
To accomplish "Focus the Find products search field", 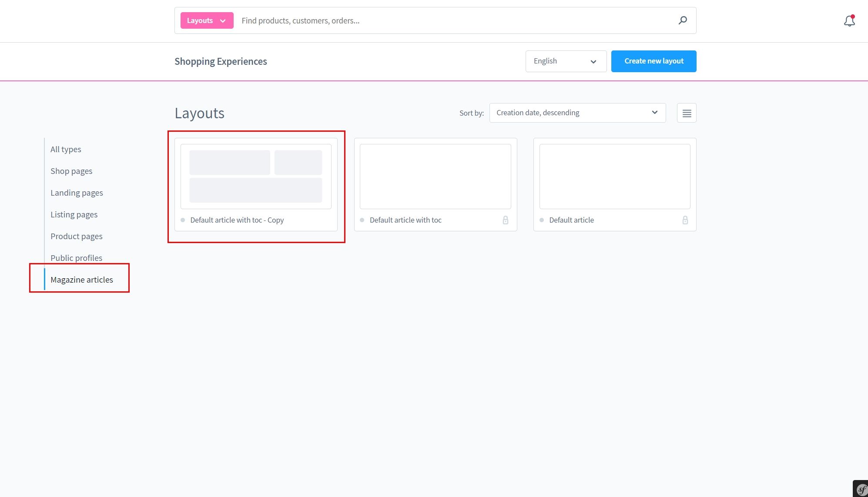I will click(452, 20).
